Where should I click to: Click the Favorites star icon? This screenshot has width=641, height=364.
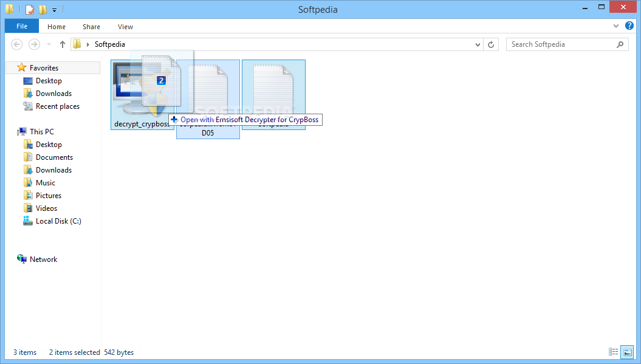pos(22,67)
